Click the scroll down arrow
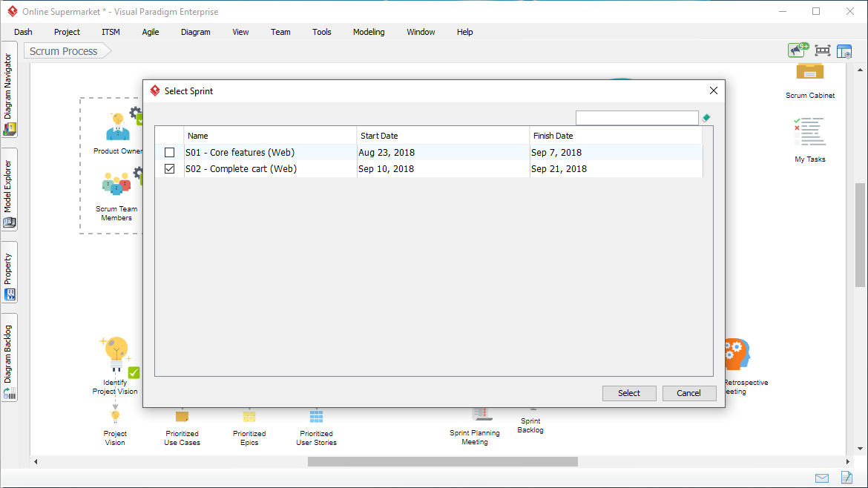The width and height of the screenshot is (868, 488). coord(860,449)
